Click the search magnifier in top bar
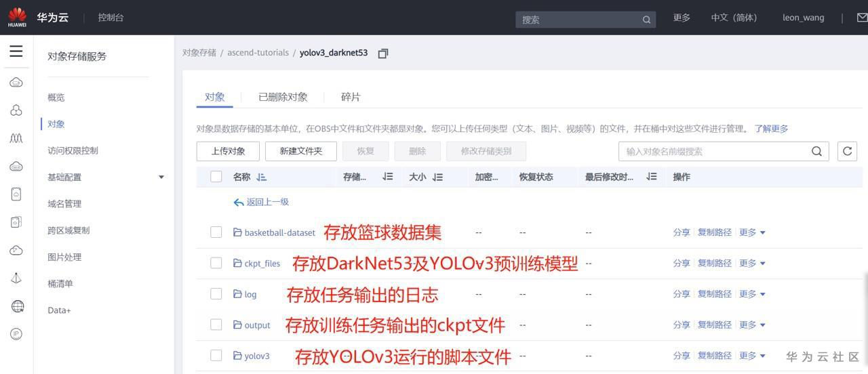Image resolution: width=868 pixels, height=374 pixels. (x=646, y=20)
